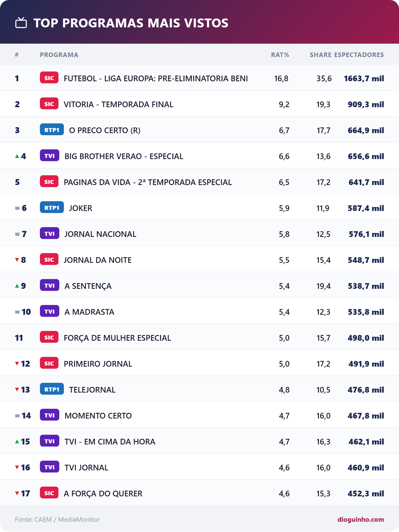Click the gray equal marker at rank 6
This screenshot has height=532, width=399.
tap(17, 208)
